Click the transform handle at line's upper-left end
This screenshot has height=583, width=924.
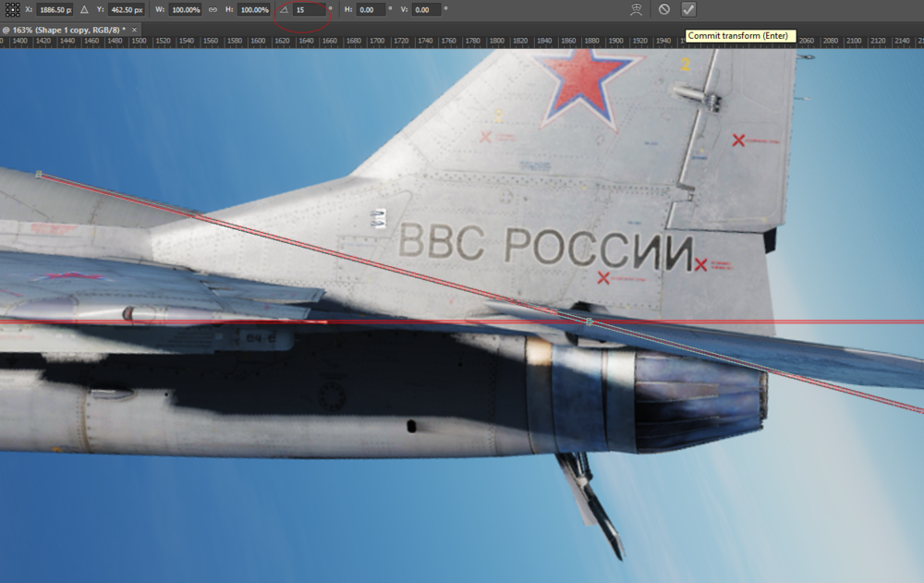pyautogui.click(x=39, y=175)
